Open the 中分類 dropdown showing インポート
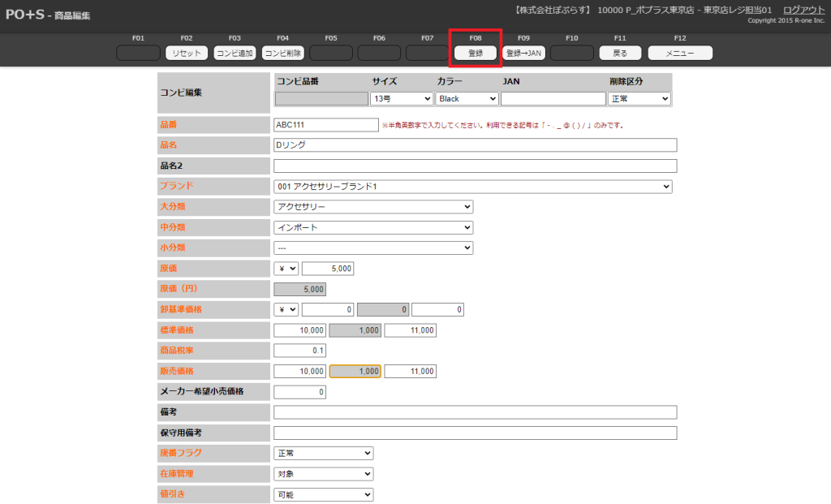 click(x=373, y=227)
